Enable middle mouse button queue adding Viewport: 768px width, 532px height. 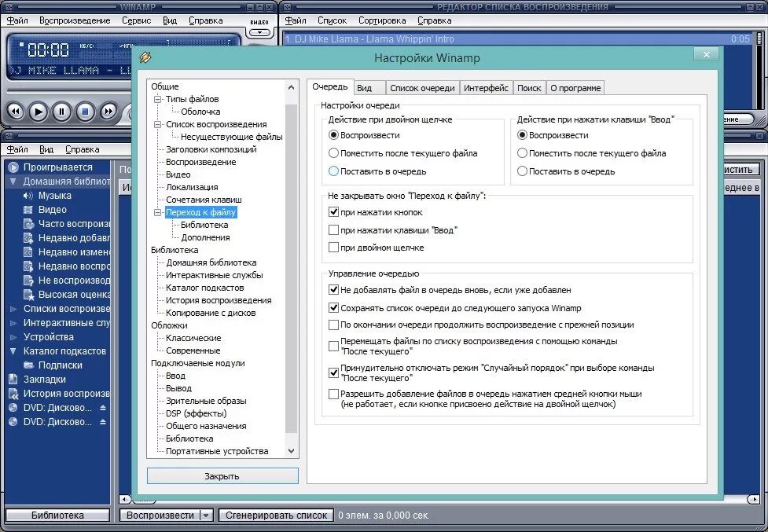[x=333, y=394]
